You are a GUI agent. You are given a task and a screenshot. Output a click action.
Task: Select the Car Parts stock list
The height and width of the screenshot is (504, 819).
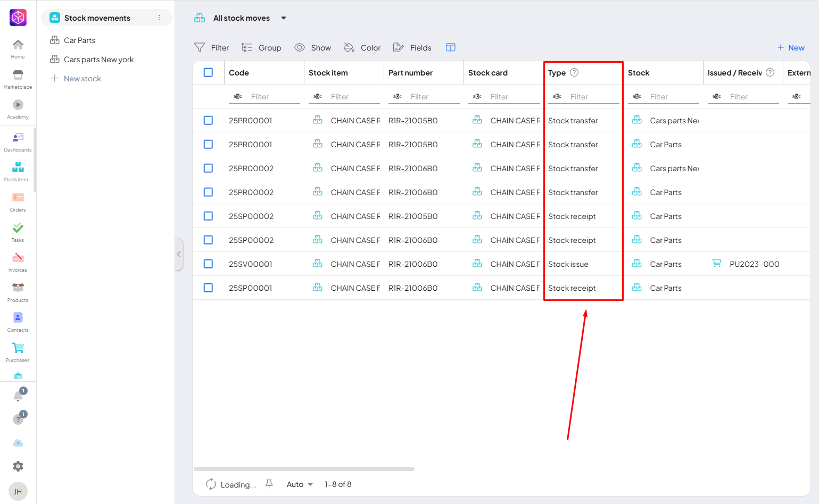(x=79, y=40)
